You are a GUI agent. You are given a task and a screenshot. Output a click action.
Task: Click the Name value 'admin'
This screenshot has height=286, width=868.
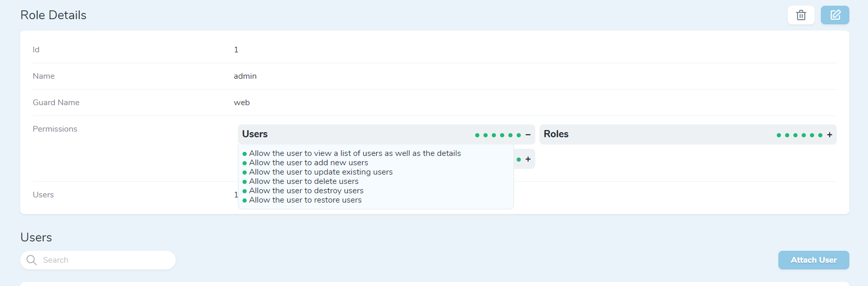(245, 76)
